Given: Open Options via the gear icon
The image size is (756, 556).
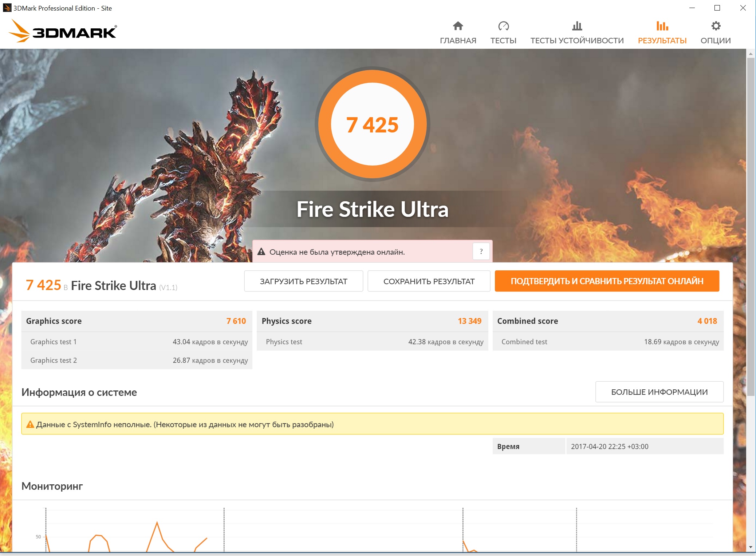Looking at the screenshot, I should (716, 26).
